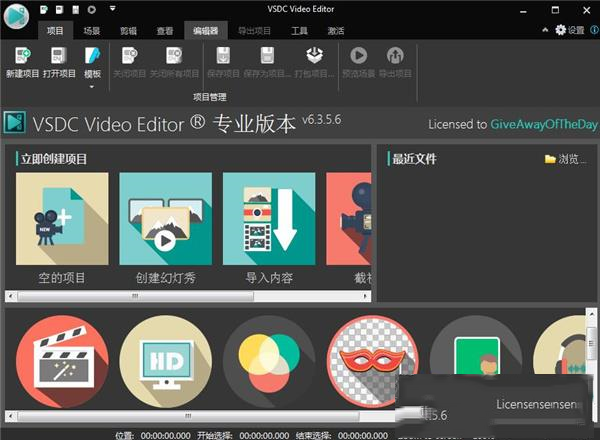Click the 开始选择 time value
This screenshot has width=600, height=440.
pos(264,435)
